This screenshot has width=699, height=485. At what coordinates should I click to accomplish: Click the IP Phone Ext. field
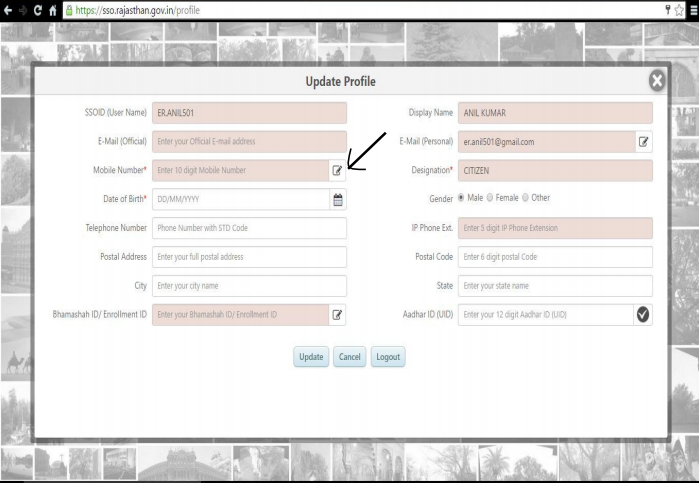[x=555, y=228]
